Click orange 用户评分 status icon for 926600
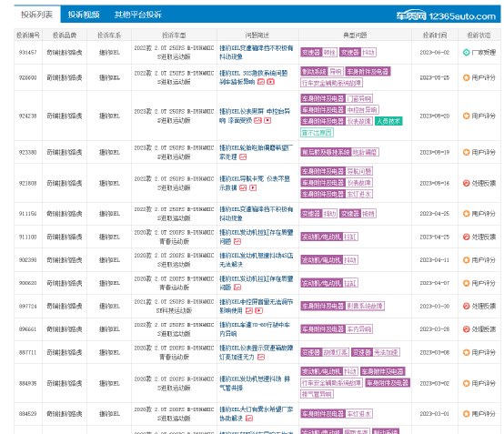Screen dimensions: 504x434 [466, 77]
